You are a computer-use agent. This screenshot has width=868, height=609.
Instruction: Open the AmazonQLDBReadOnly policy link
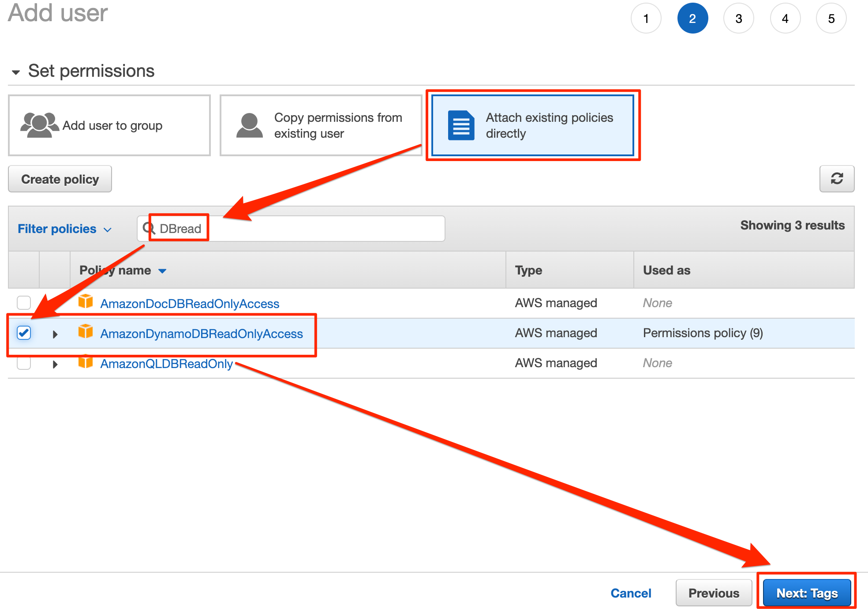point(167,364)
